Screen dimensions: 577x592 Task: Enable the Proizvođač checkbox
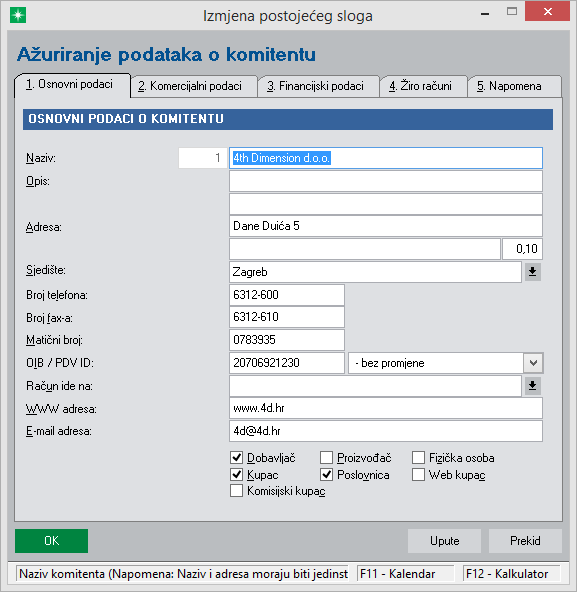(326, 458)
